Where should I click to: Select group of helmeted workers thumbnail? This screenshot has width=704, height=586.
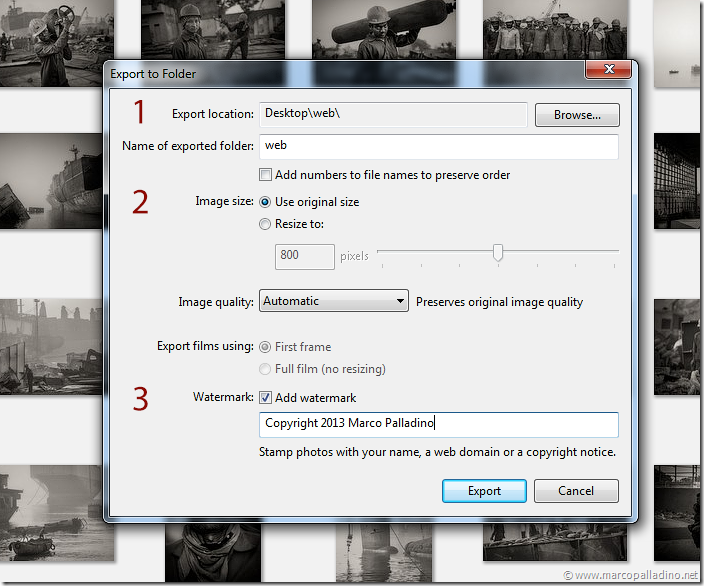point(555,29)
